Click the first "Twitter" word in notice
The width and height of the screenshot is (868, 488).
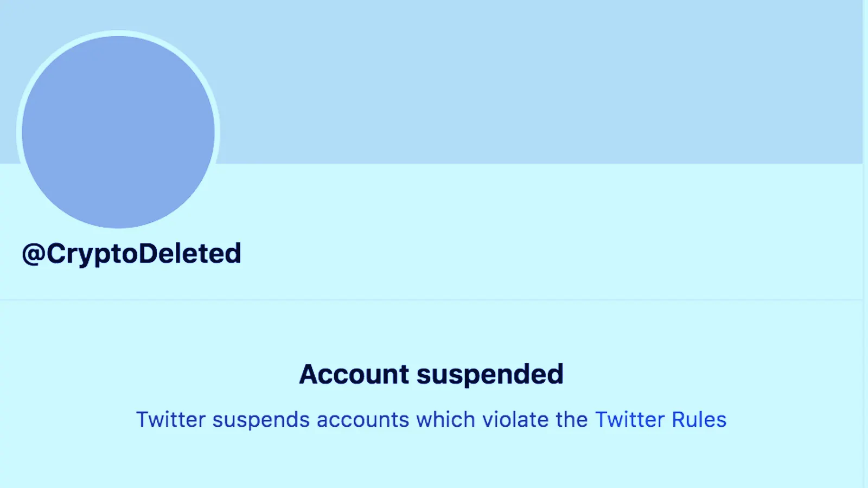point(171,420)
